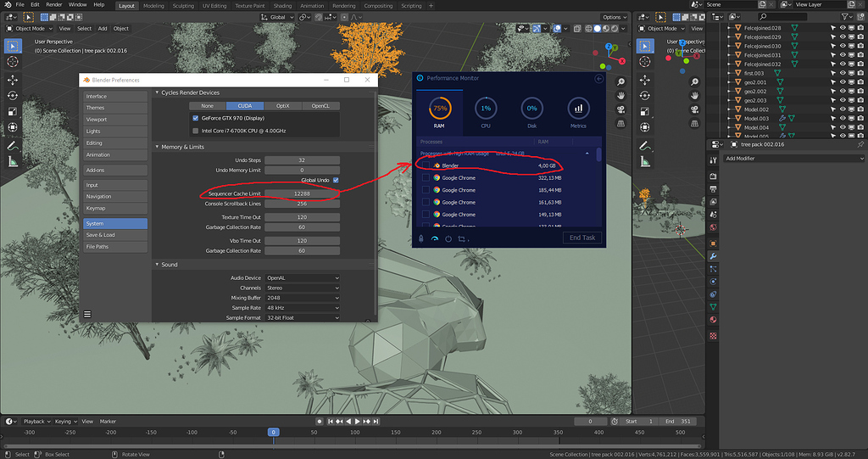
Task: Open the Add Modifier dropdown
Action: 793,159
